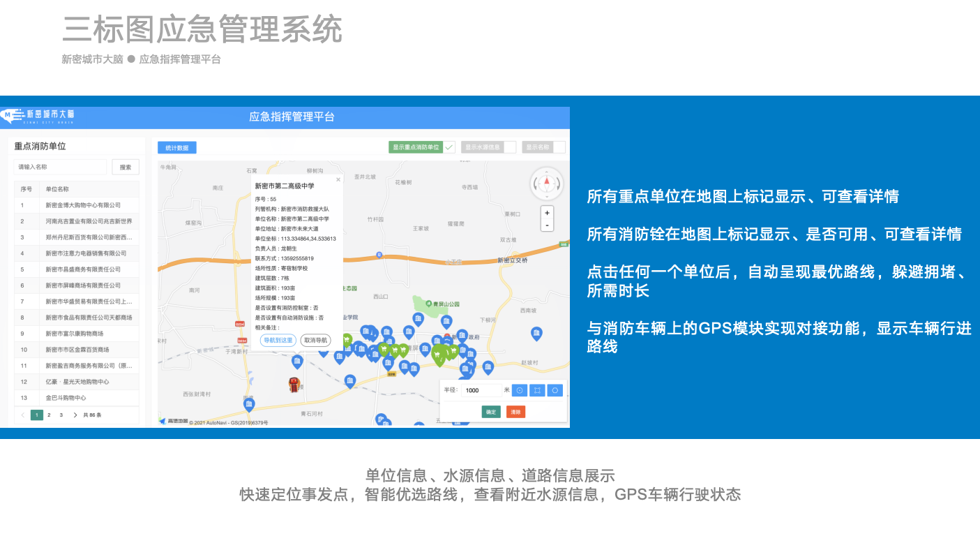This screenshot has width=980, height=543.
Task: Select the polygon range drawing tool
Action: point(555,390)
